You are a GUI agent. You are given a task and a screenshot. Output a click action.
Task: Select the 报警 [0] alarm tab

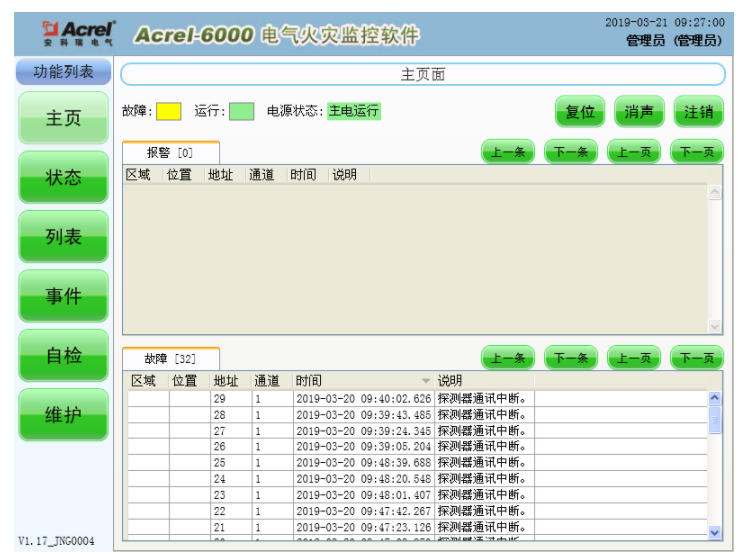(170, 153)
